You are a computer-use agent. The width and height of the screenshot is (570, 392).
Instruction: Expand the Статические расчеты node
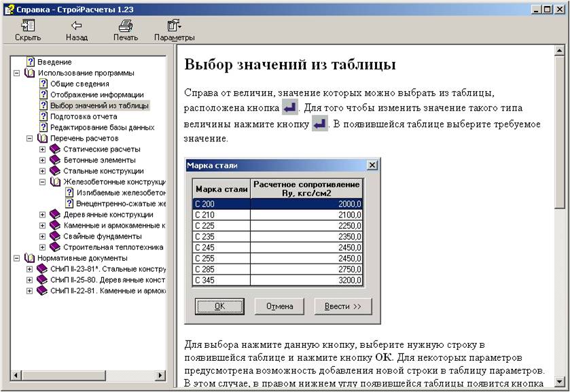[43, 149]
